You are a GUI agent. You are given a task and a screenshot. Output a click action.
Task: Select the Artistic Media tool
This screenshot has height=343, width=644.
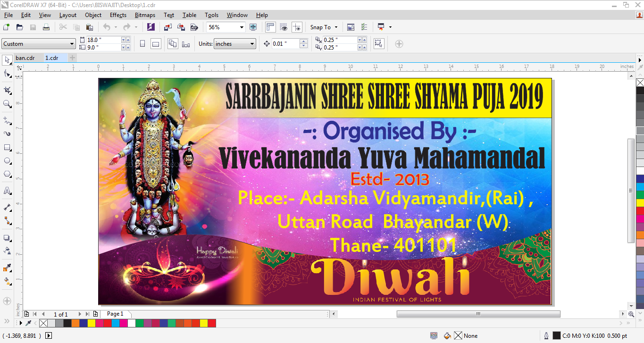pyautogui.click(x=7, y=134)
